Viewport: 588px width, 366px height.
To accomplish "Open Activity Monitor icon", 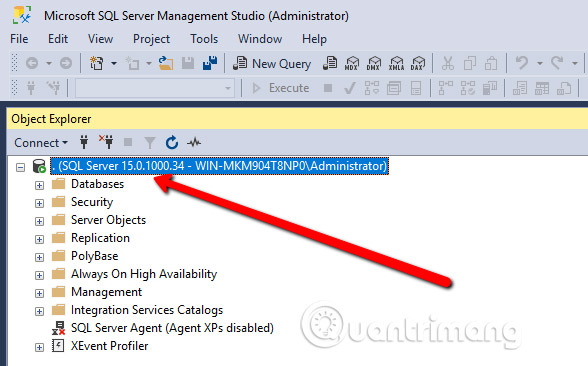I will (x=194, y=142).
